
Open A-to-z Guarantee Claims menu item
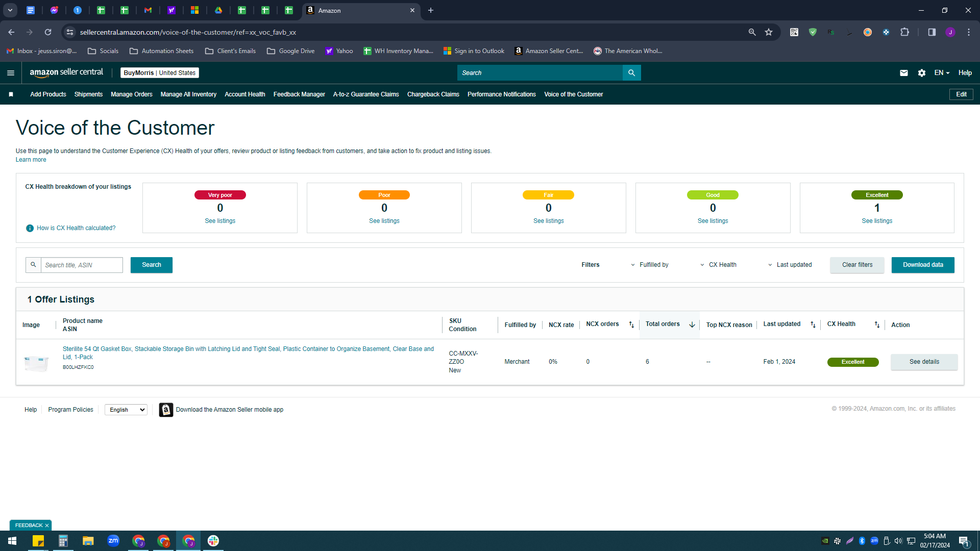pos(366,94)
